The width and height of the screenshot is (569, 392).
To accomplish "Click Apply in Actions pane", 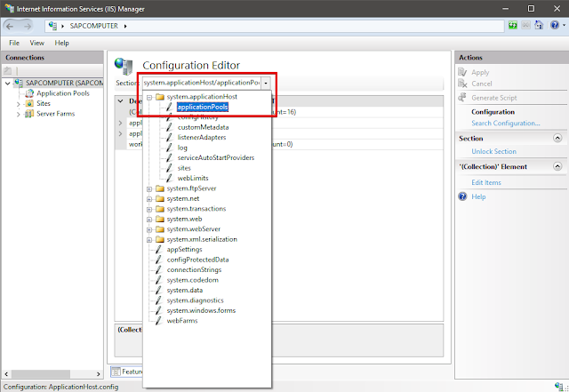I will 480,73.
